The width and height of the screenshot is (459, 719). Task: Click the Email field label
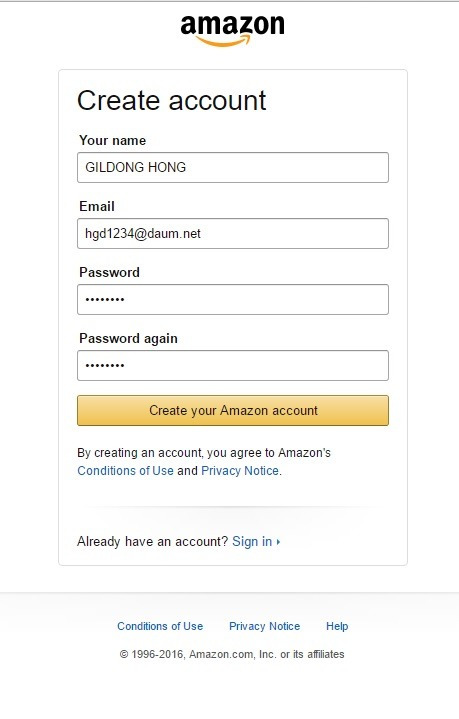pos(97,206)
